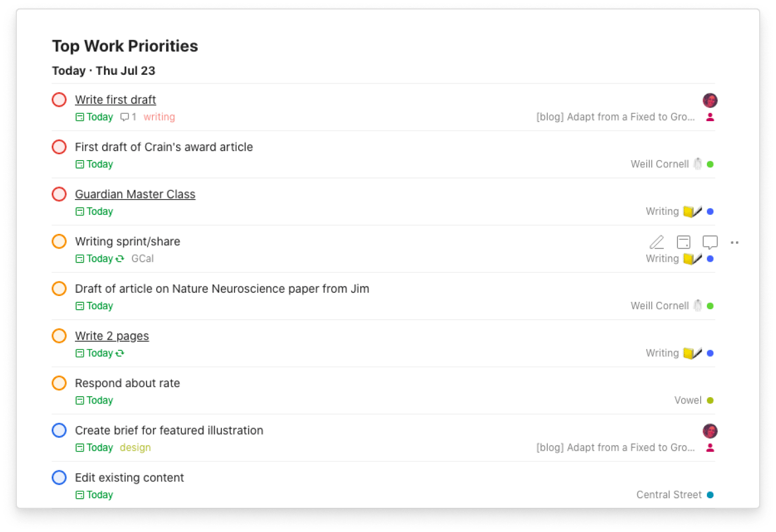Mark Respond about rate as done
776x532 pixels.
point(59,383)
